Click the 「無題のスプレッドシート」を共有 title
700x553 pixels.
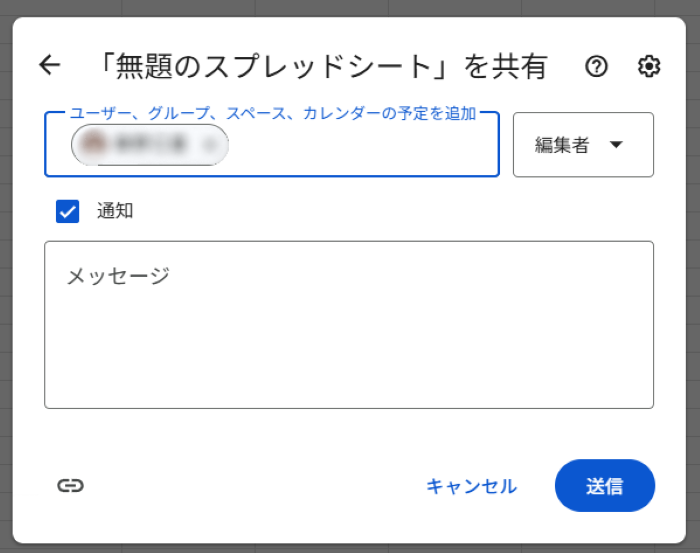(322, 66)
